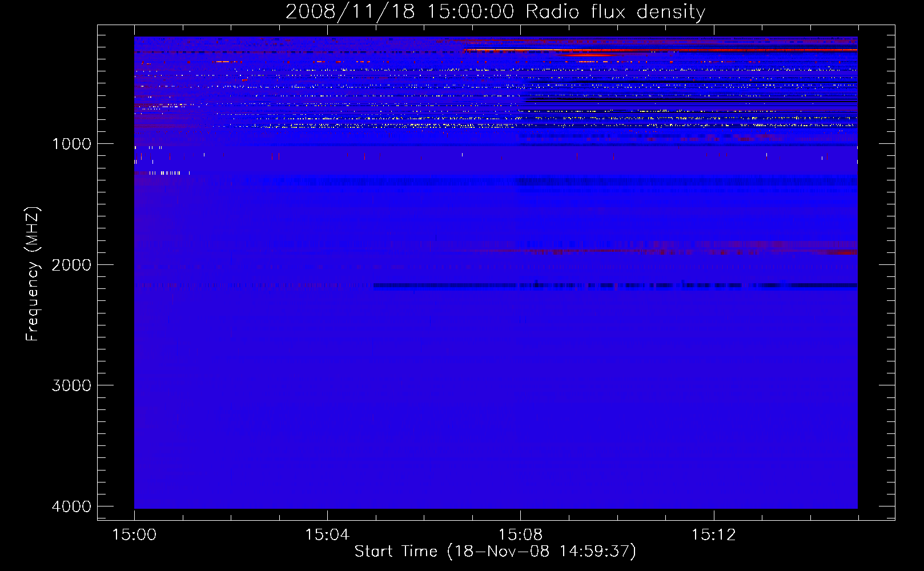This screenshot has width=924, height=571.
Task: Click the dark horizontal band near 2200 MHz
Action: (615, 285)
